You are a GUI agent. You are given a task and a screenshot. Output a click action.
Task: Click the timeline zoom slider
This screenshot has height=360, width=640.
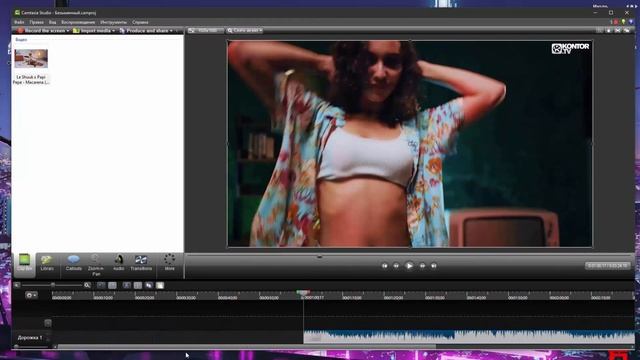click(52, 285)
